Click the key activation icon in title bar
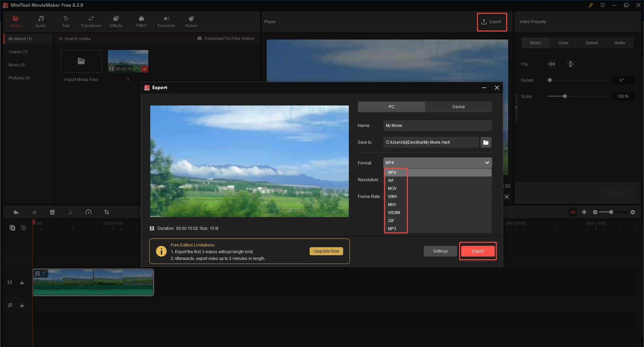This screenshot has width=644, height=347. tap(591, 5)
